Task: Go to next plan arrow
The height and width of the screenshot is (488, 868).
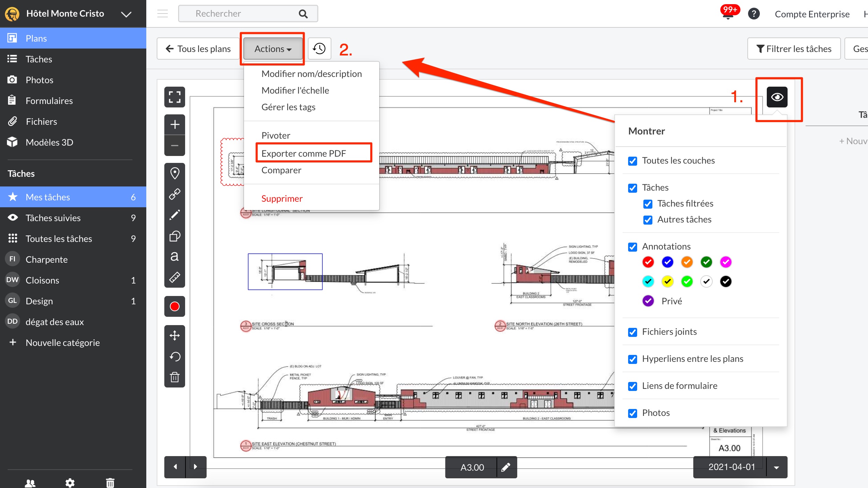Action: (x=196, y=467)
